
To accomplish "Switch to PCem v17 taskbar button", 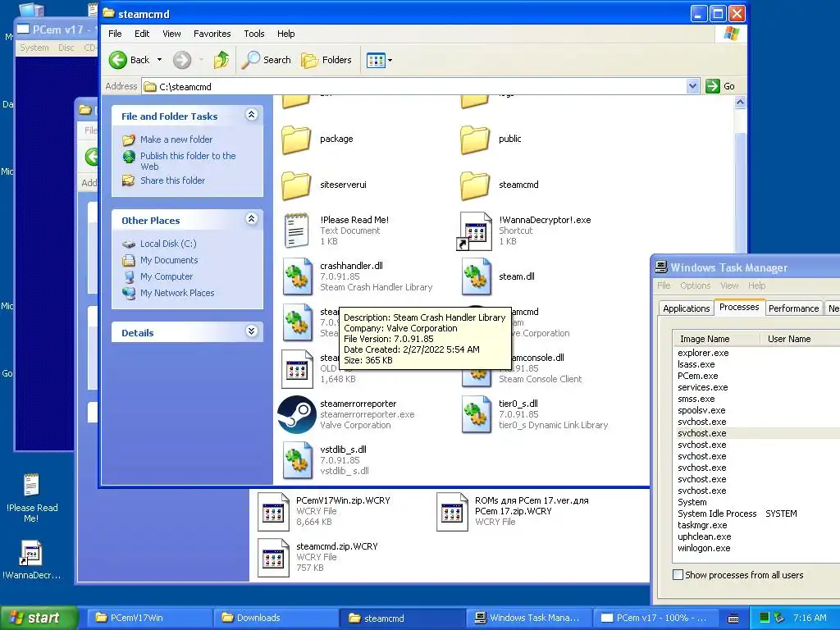I will pos(656,619).
